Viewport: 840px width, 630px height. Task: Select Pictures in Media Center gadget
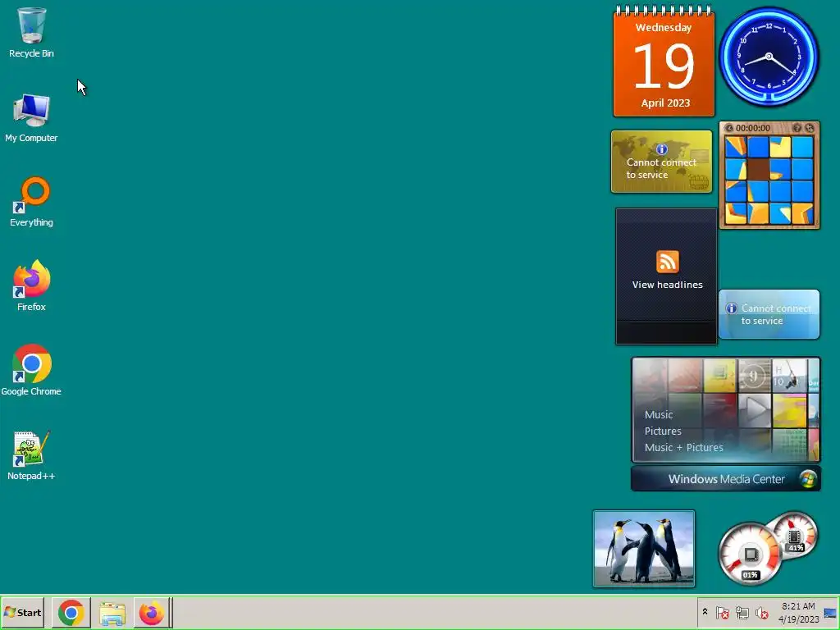click(x=663, y=431)
